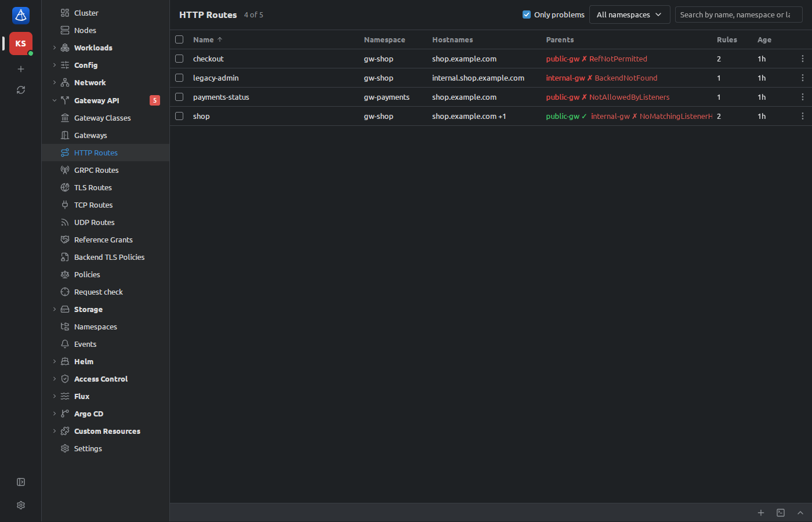Tick the checkbox for checkout row
The image size is (812, 522).
click(x=179, y=59)
